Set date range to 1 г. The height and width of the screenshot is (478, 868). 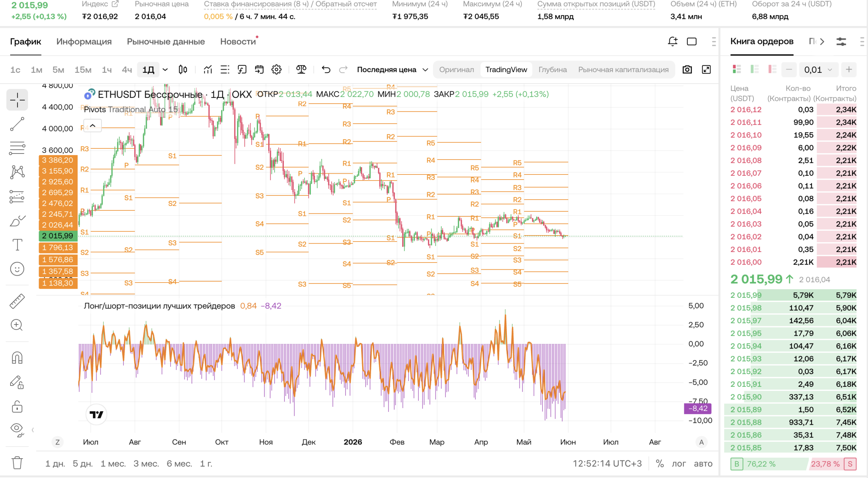click(206, 463)
